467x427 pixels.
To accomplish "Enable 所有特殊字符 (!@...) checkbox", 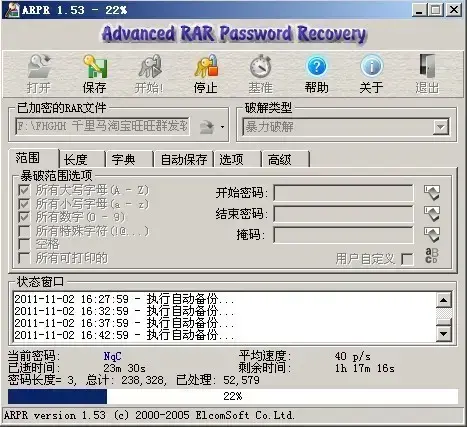I will [24, 231].
